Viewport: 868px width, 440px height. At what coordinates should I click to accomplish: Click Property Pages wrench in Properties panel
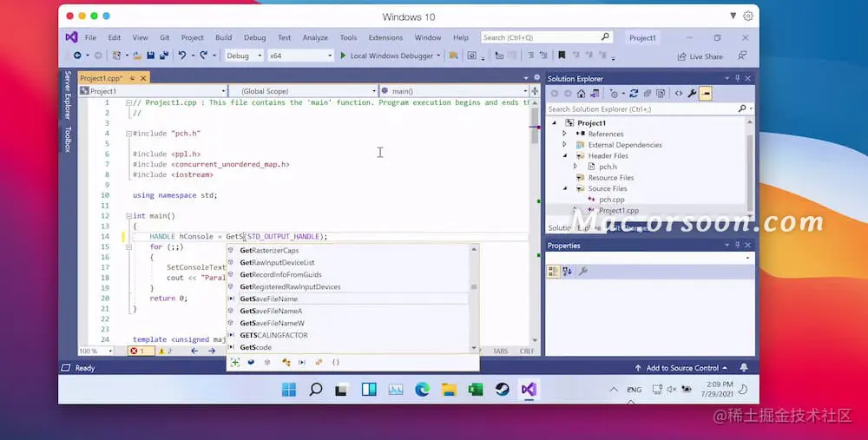[583, 271]
